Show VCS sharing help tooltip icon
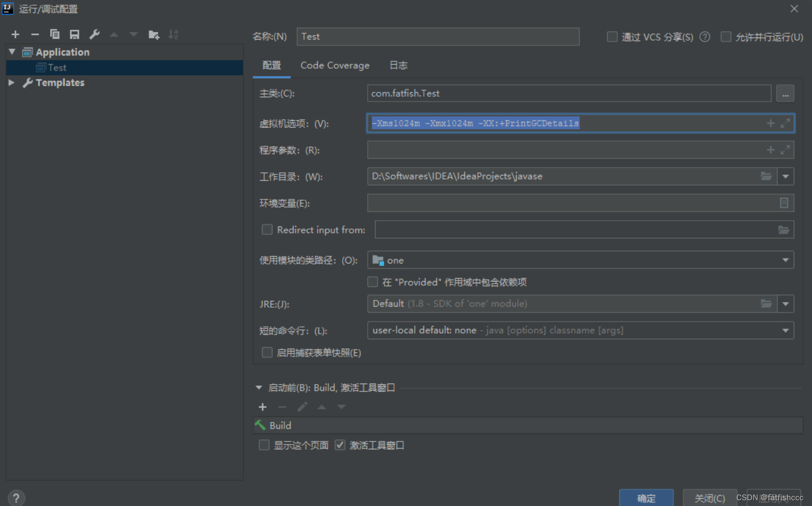 click(705, 37)
